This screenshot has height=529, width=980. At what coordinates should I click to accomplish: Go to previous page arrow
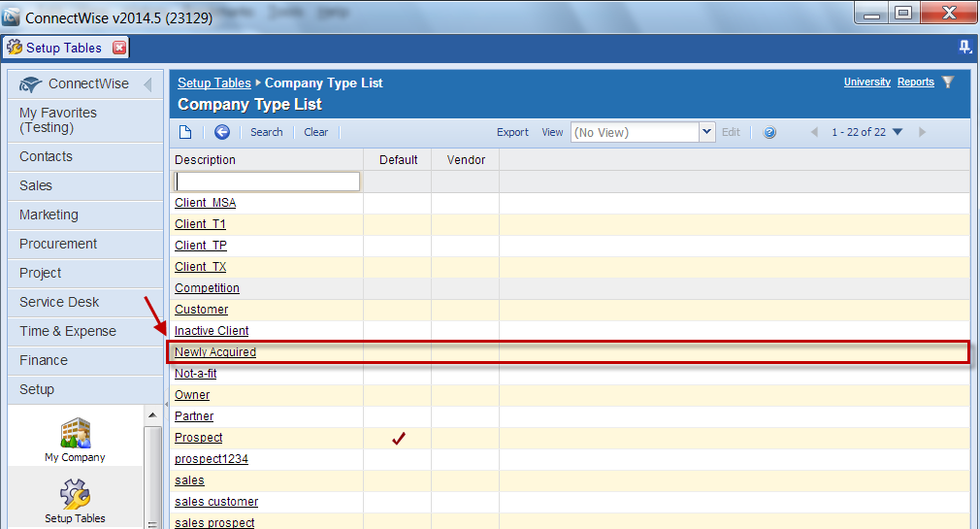click(814, 132)
